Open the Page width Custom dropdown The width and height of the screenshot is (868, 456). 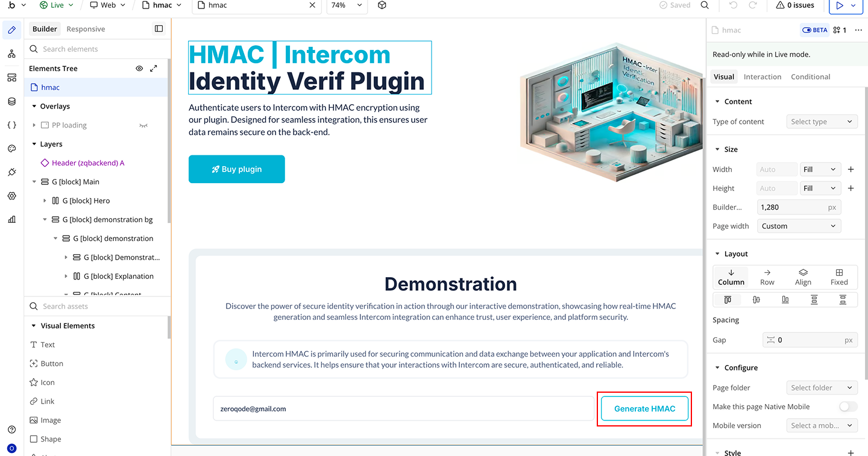pos(799,226)
